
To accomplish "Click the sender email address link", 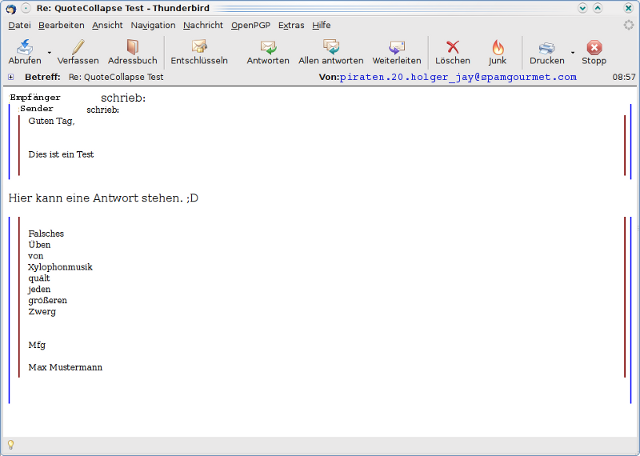I will 458,77.
